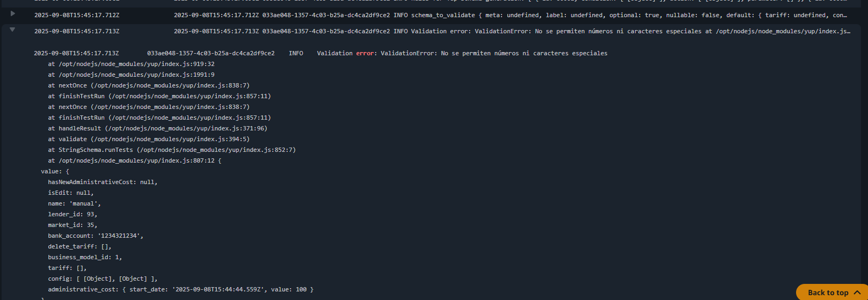Select the 15:45:17.713Z timestamp in row header

(77, 31)
